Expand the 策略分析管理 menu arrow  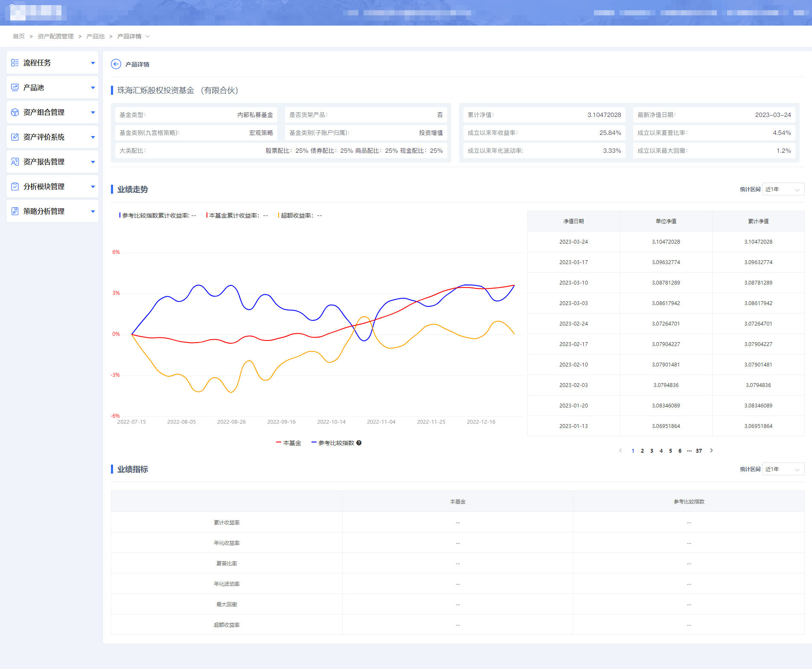(x=93, y=212)
